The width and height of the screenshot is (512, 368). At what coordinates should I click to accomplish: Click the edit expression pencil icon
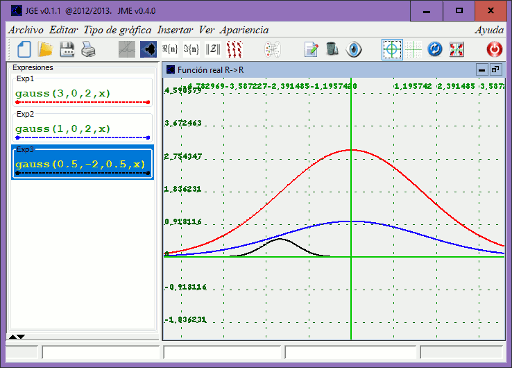(311, 50)
